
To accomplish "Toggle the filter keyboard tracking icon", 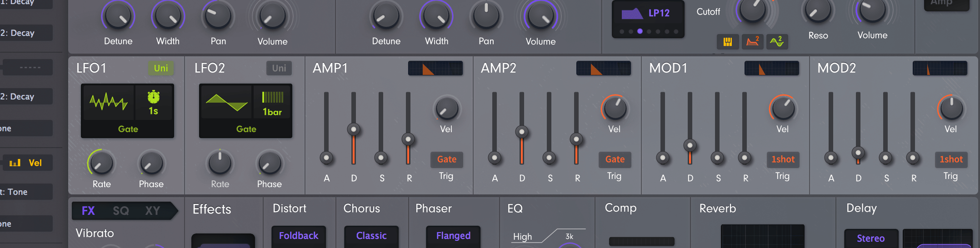I will (x=727, y=42).
